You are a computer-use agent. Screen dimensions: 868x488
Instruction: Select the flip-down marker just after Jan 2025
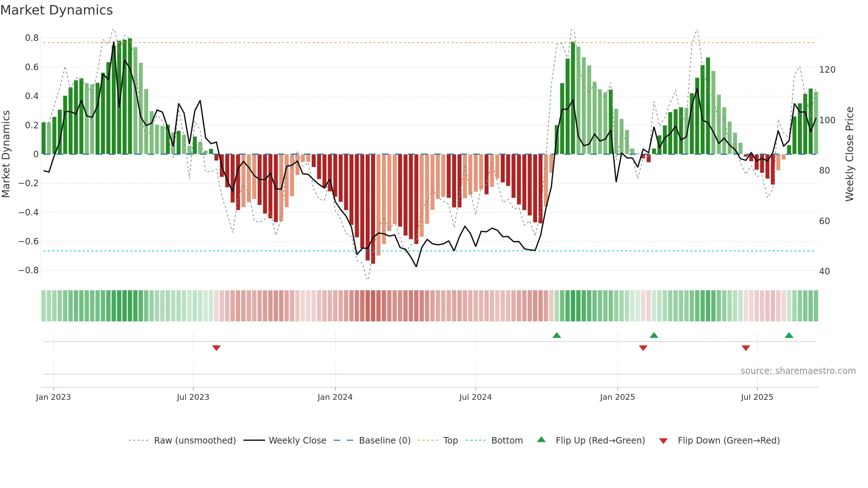point(643,348)
